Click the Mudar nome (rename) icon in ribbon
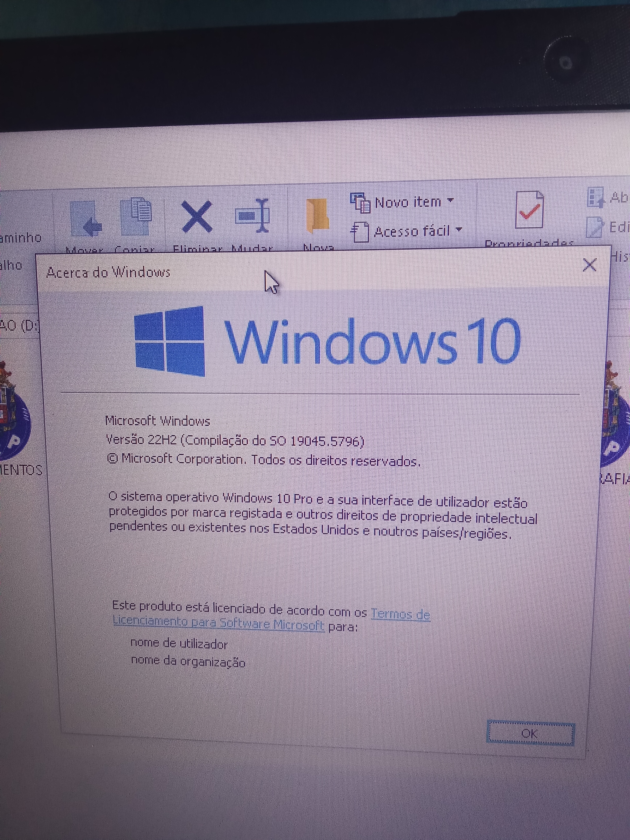This screenshot has height=840, width=630. (x=253, y=215)
